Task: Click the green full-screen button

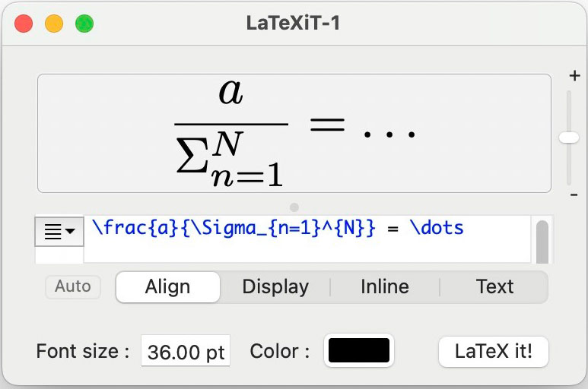Action: coord(84,24)
